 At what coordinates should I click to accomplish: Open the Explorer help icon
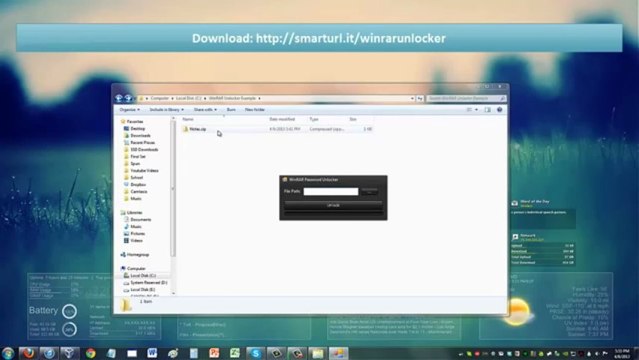pyautogui.click(x=499, y=110)
